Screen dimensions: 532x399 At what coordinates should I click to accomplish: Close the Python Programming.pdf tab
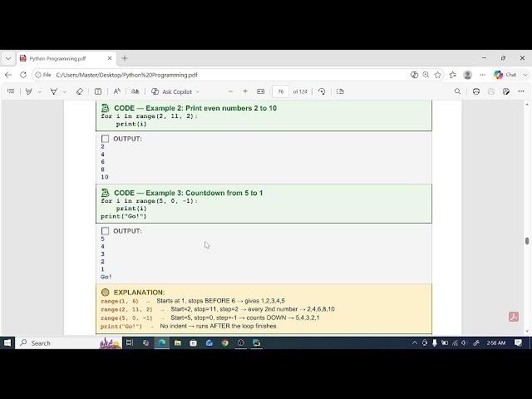(110, 59)
